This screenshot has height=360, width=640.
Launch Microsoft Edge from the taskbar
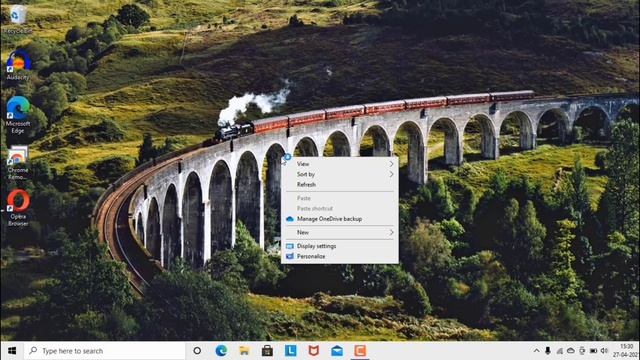coord(221,351)
